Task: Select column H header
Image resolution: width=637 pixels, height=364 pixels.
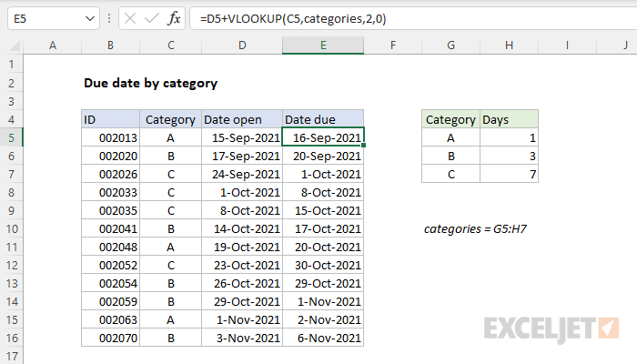Action: 509,45
